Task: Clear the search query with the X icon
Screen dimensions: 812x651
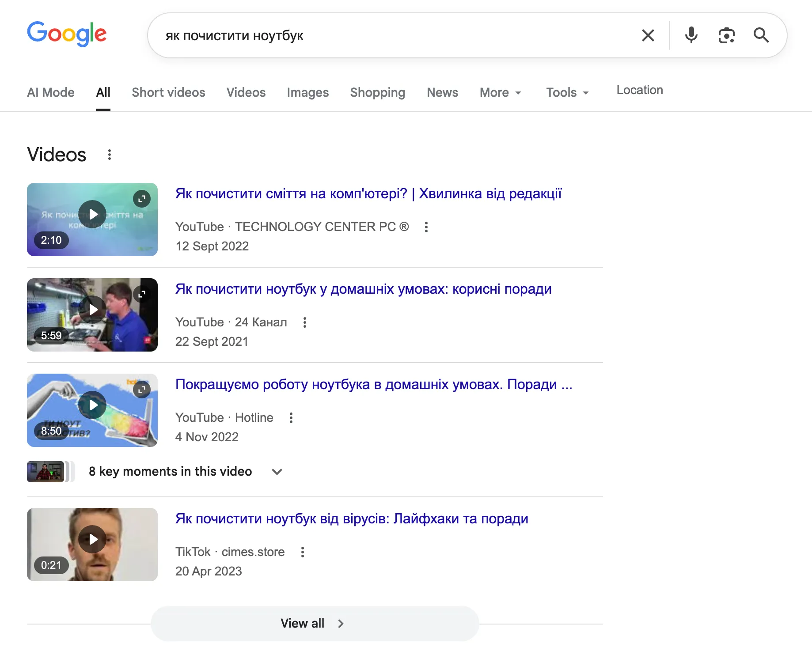Action: [648, 35]
